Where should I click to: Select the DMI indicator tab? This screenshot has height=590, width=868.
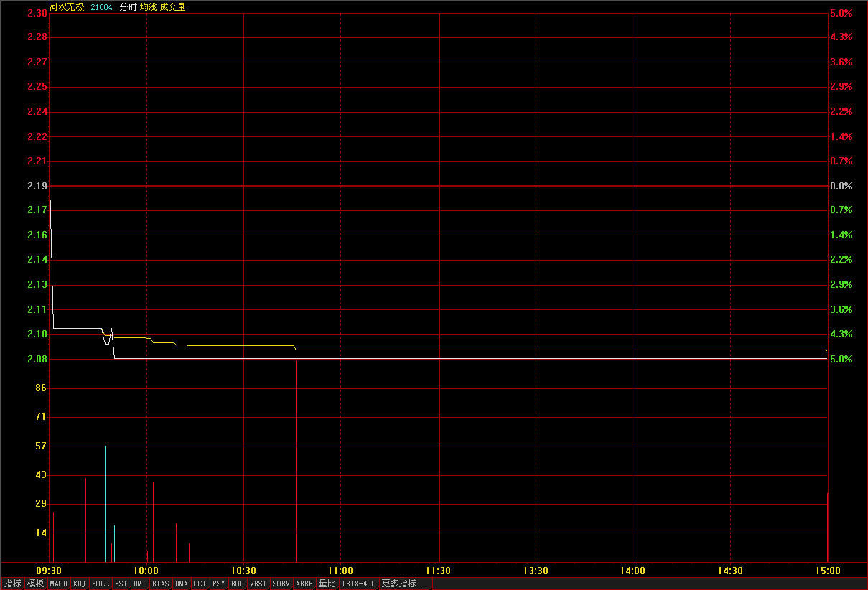139,584
